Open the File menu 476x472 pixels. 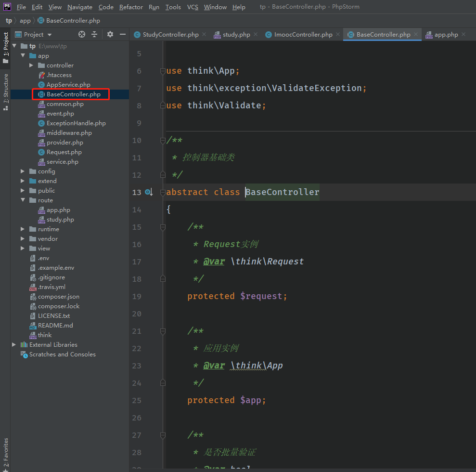pos(21,7)
